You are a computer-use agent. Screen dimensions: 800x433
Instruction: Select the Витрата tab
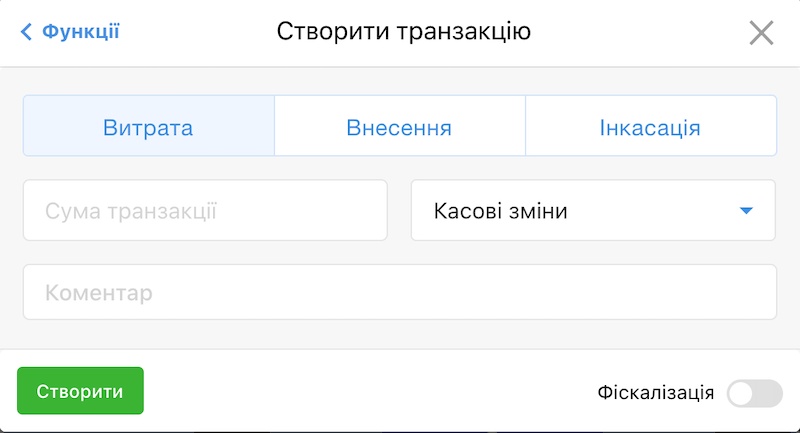[x=148, y=127]
